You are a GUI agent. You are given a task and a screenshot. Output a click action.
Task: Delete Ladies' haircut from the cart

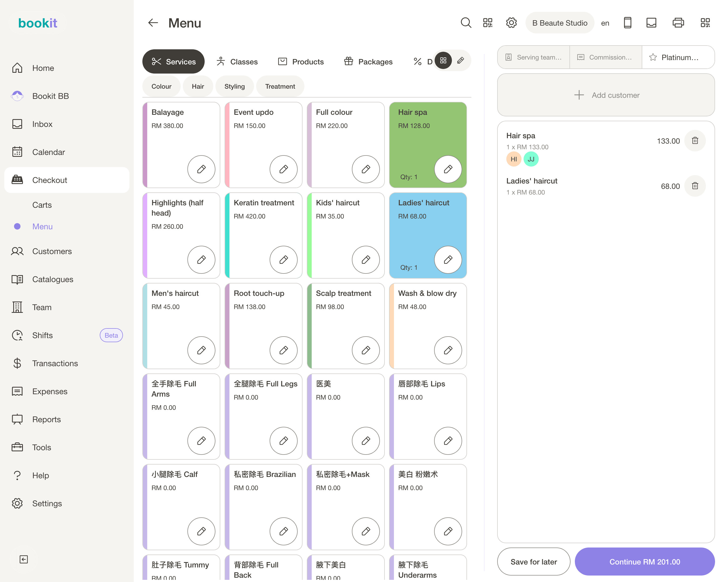695,186
